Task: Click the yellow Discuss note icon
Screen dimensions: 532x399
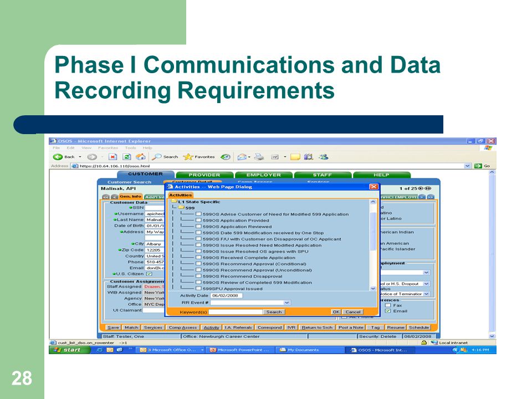Action: pyautogui.click(x=295, y=157)
